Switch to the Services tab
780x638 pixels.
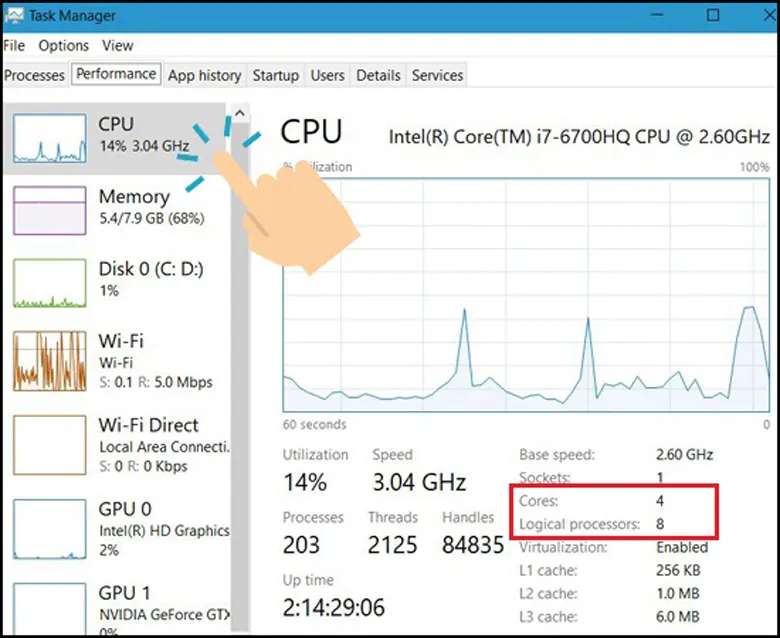click(x=437, y=75)
